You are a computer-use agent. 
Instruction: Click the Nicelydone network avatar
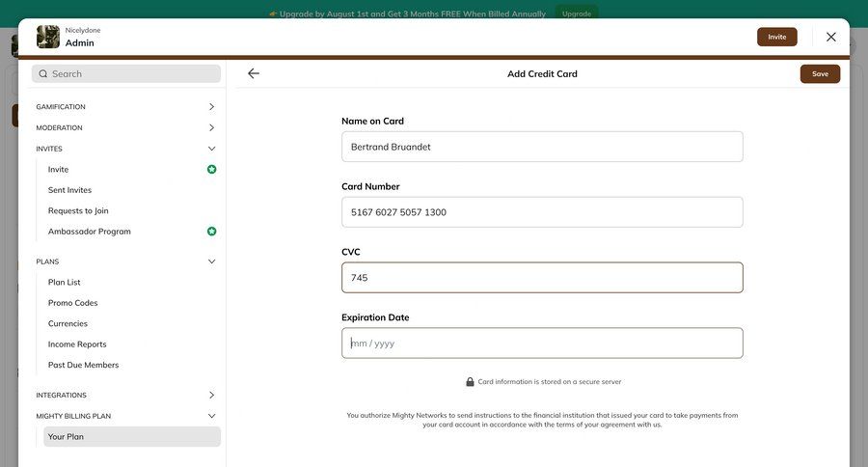[x=48, y=37]
